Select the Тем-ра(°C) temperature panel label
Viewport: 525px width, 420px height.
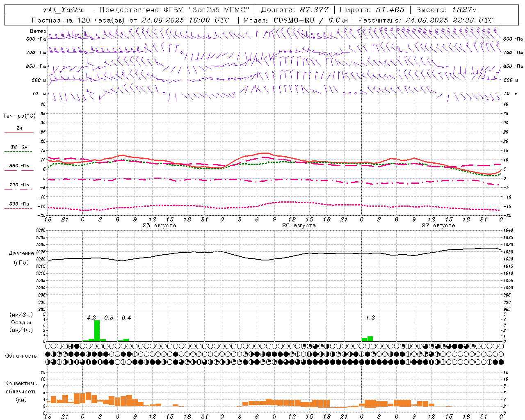[x=19, y=116]
